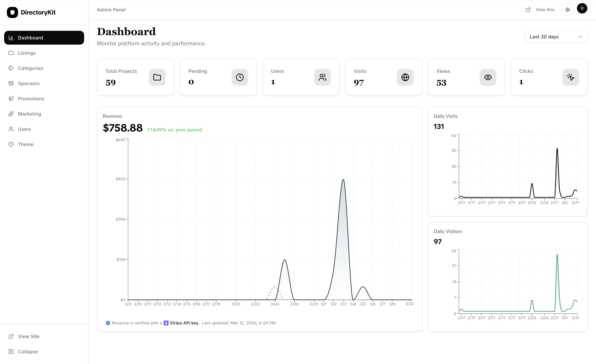Select Promotions in the sidebar

[x=31, y=99]
